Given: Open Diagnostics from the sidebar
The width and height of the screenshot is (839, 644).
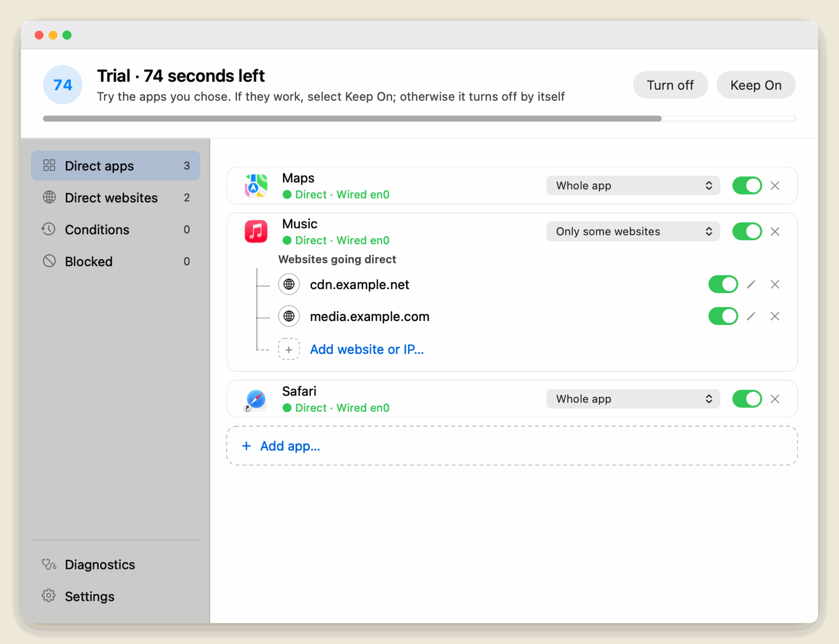Looking at the screenshot, I should pyautogui.click(x=115, y=564).
